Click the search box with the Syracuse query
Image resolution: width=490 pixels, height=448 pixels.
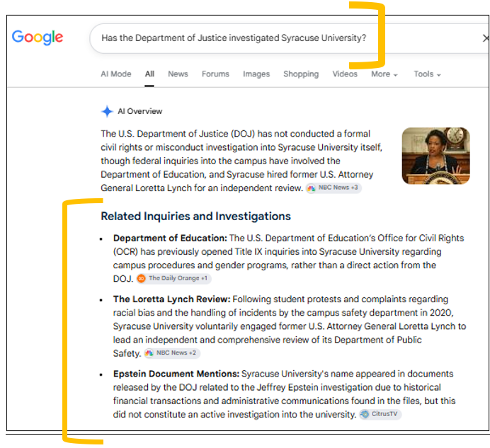(x=290, y=38)
